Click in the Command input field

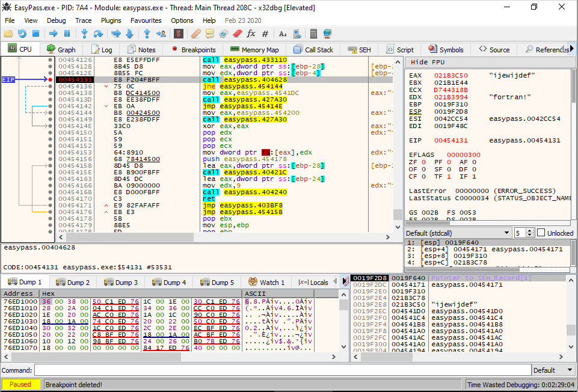(283, 370)
